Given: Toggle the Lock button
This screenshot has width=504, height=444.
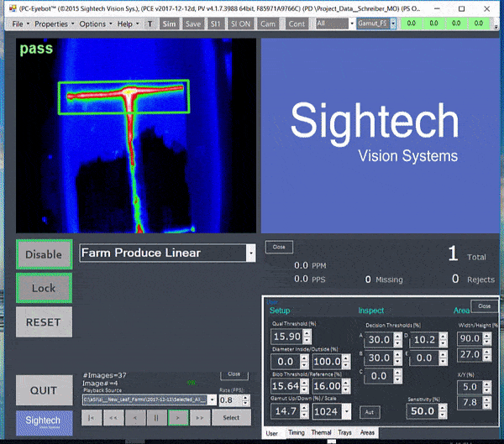Looking at the screenshot, I should coord(44,288).
